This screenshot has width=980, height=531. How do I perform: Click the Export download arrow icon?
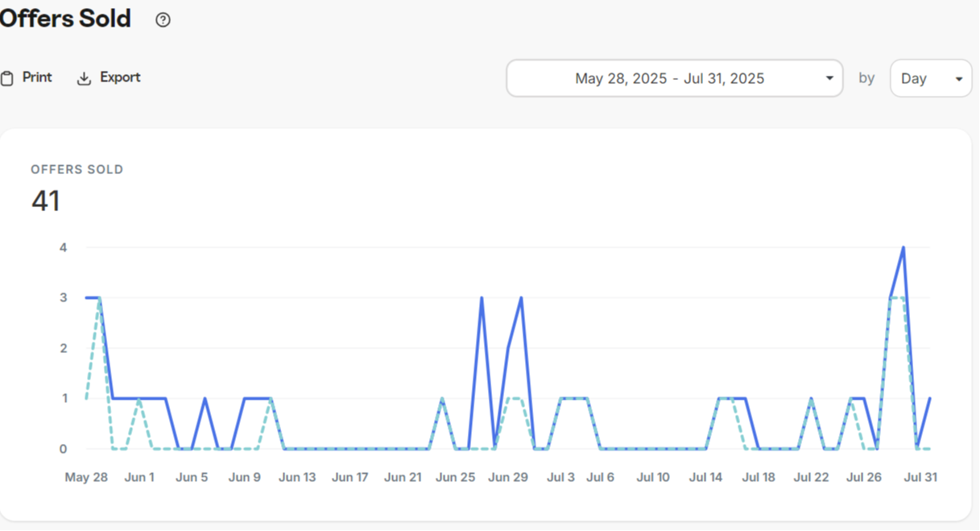coord(84,78)
